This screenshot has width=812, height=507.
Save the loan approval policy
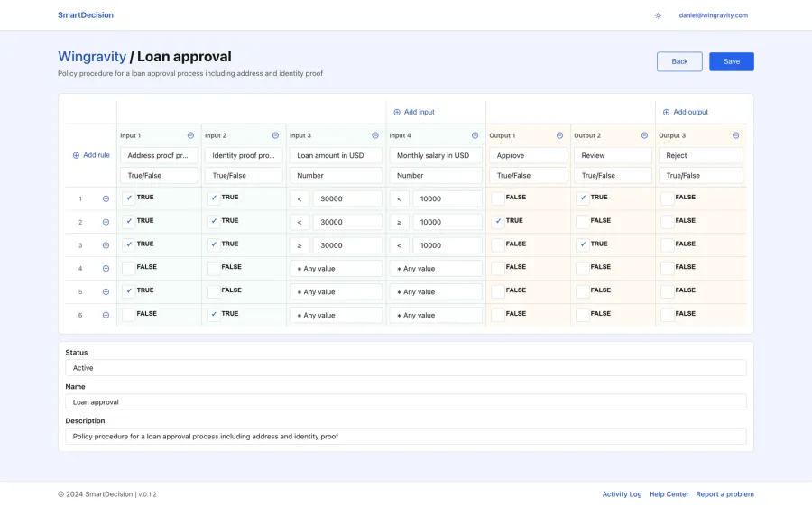click(731, 61)
